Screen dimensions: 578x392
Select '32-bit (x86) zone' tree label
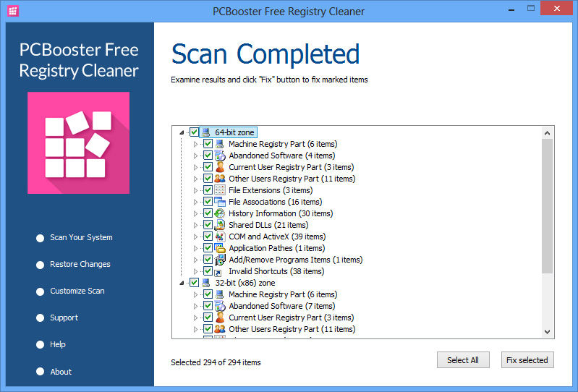(x=245, y=283)
